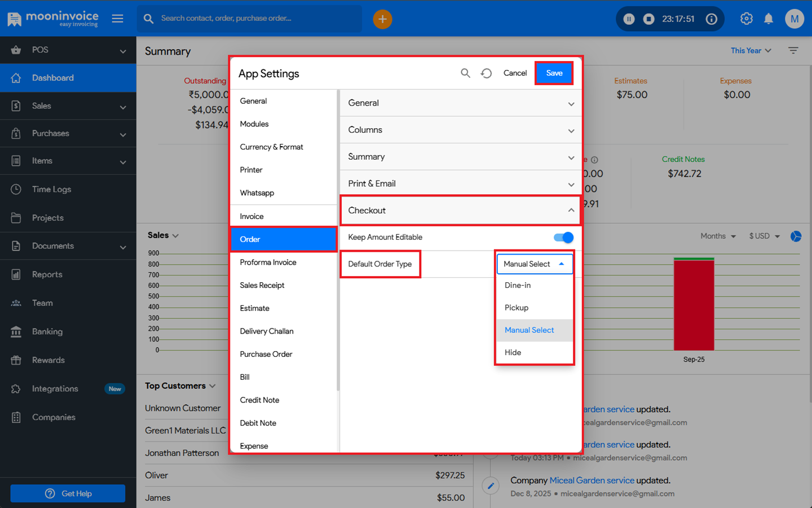Click the search icon in App Settings

pyautogui.click(x=465, y=73)
